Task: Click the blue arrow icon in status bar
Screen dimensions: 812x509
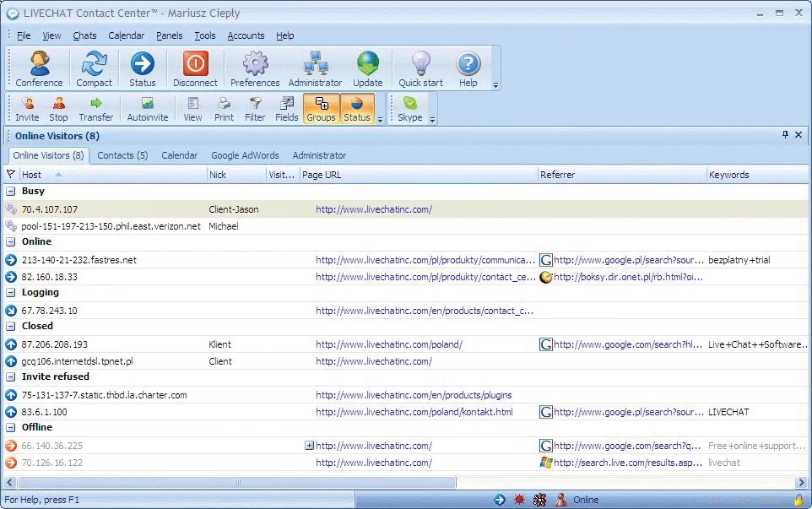Action: 499,500
